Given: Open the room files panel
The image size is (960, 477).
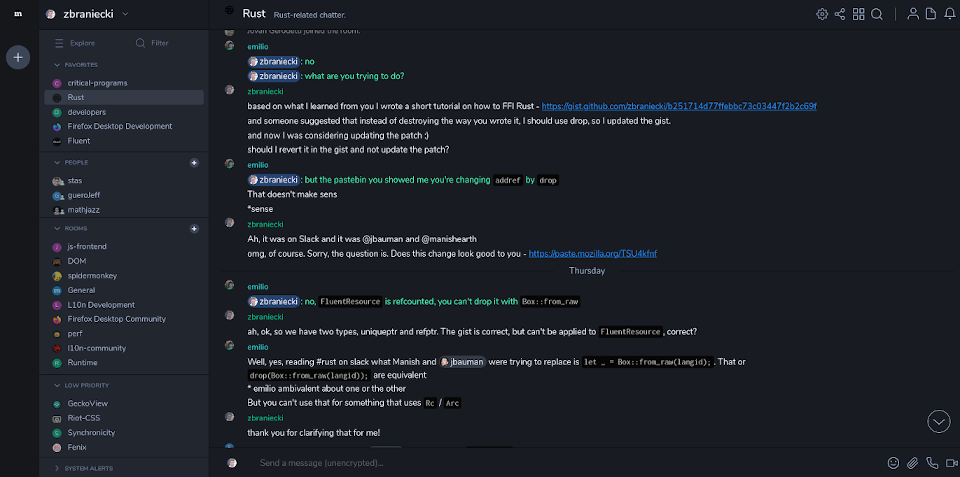Looking at the screenshot, I should pos(930,14).
